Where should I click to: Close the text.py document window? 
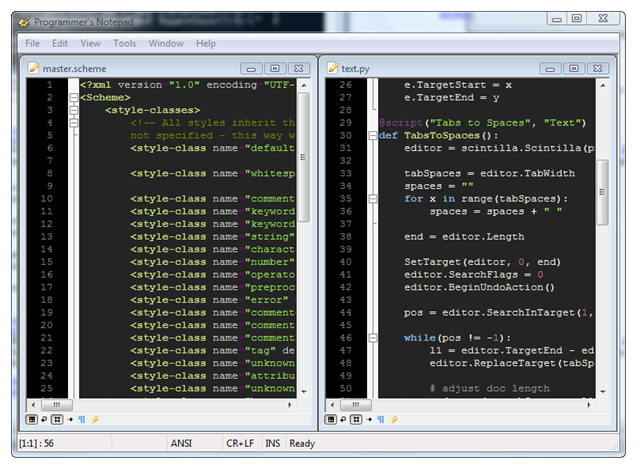coord(598,68)
